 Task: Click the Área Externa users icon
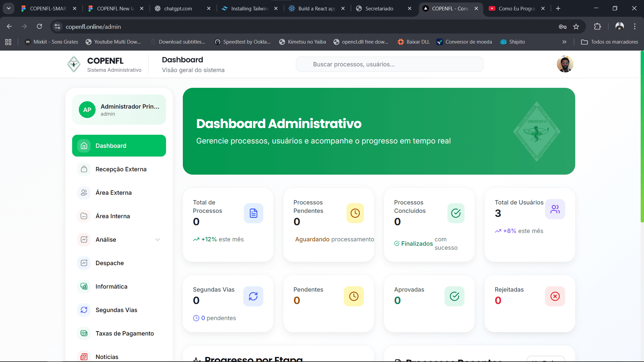click(x=84, y=193)
